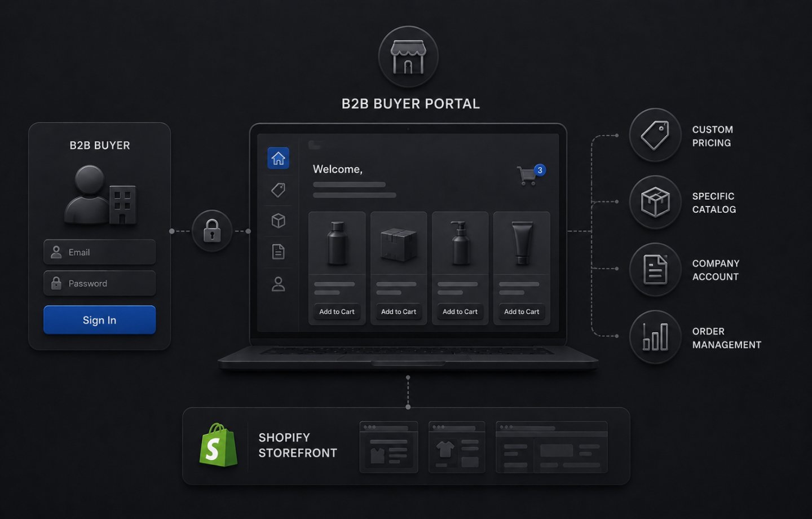Screen dimensions: 812x519
Task: Click the Order Management bar chart icon
Action: point(655,337)
